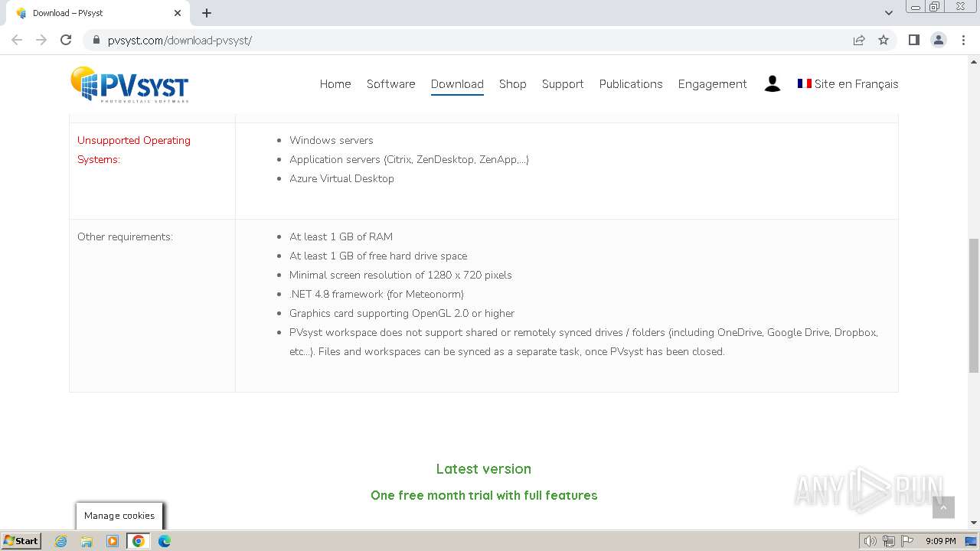
Task: Open the Chrome three-dot menu
Action: click(964, 40)
